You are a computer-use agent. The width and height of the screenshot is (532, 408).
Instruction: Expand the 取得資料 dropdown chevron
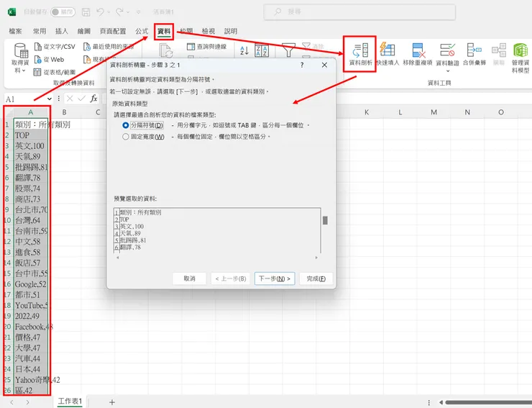pos(24,71)
